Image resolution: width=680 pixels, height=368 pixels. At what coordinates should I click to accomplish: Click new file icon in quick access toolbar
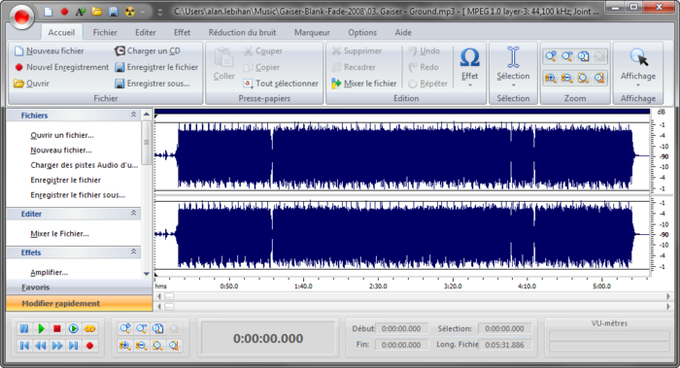[x=48, y=12]
